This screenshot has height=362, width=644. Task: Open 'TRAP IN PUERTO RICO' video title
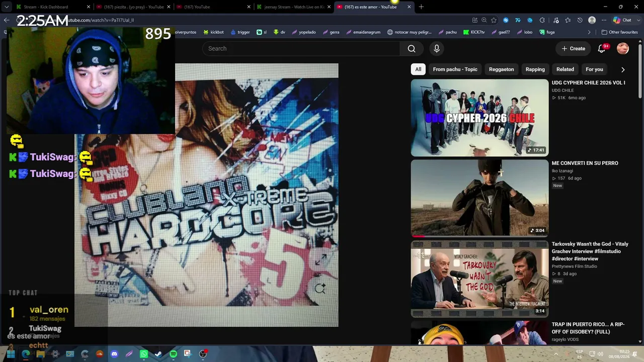[x=588, y=328]
